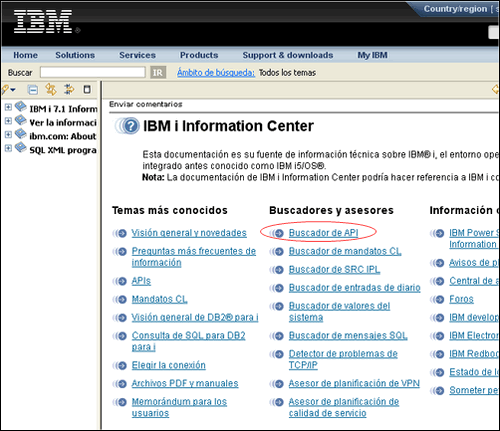The width and height of the screenshot is (500, 431).
Task: Open the navigation toolbar dropdown arrow
Action: pyautogui.click(x=13, y=90)
